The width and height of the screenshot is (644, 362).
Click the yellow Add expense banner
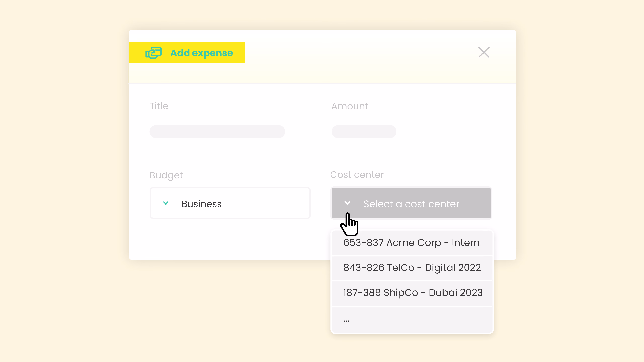pos(187,52)
